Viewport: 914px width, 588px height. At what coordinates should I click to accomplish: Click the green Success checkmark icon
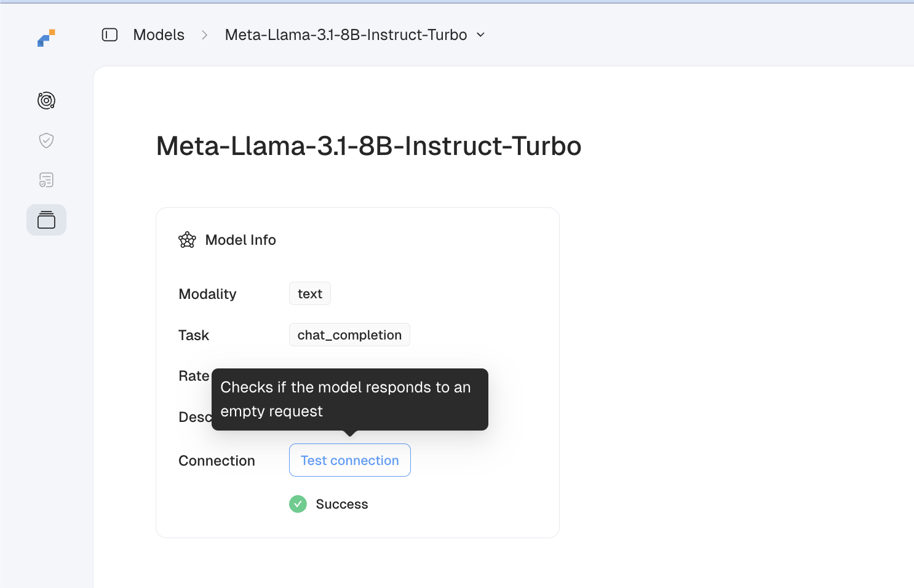(x=298, y=504)
